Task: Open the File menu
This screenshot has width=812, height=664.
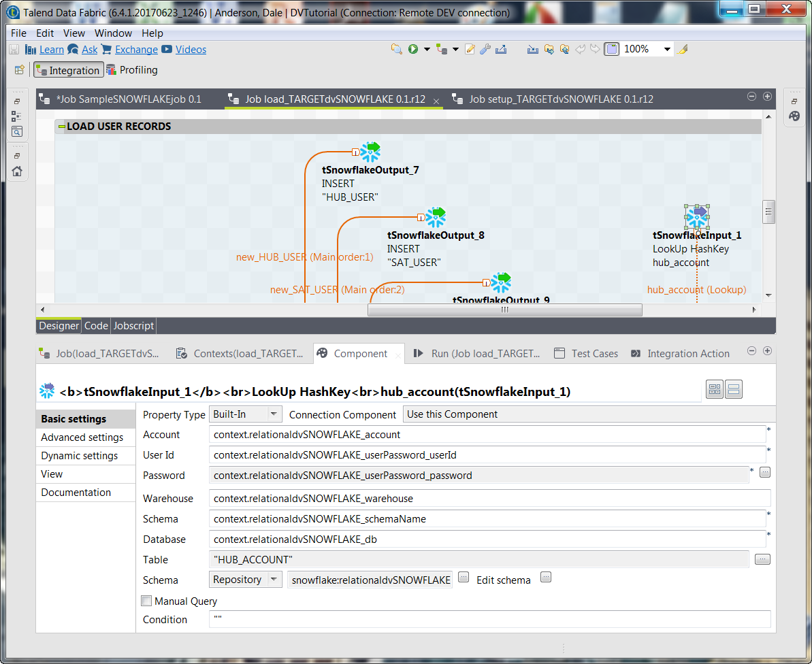Action: [18, 33]
